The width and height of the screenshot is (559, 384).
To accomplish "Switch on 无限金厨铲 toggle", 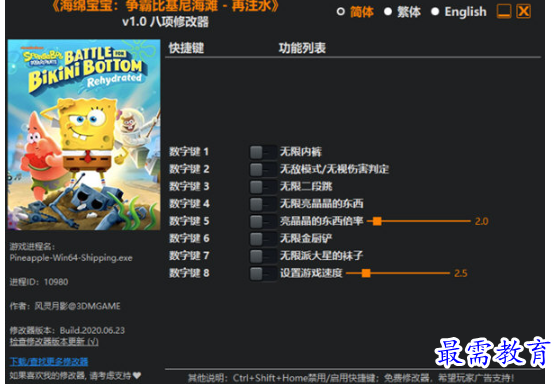I will click(x=263, y=239).
